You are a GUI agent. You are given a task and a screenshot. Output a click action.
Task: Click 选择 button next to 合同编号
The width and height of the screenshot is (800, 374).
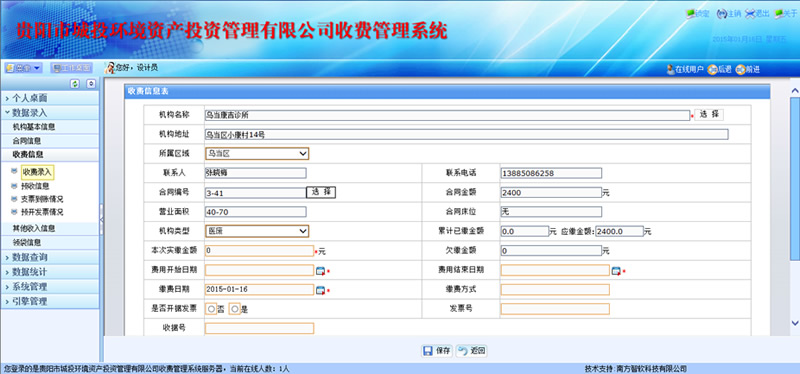[x=321, y=192]
